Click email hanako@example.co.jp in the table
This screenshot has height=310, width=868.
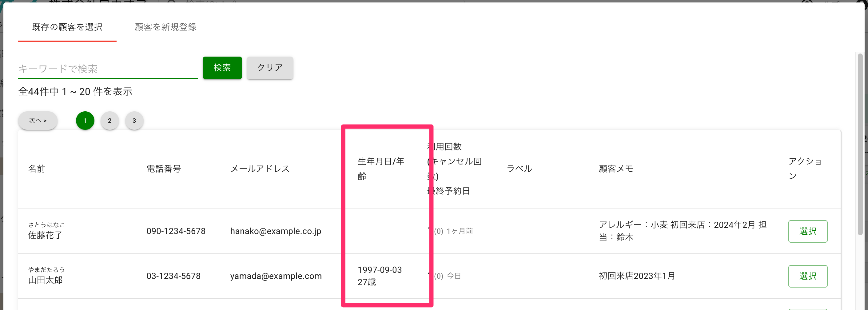coord(276,231)
